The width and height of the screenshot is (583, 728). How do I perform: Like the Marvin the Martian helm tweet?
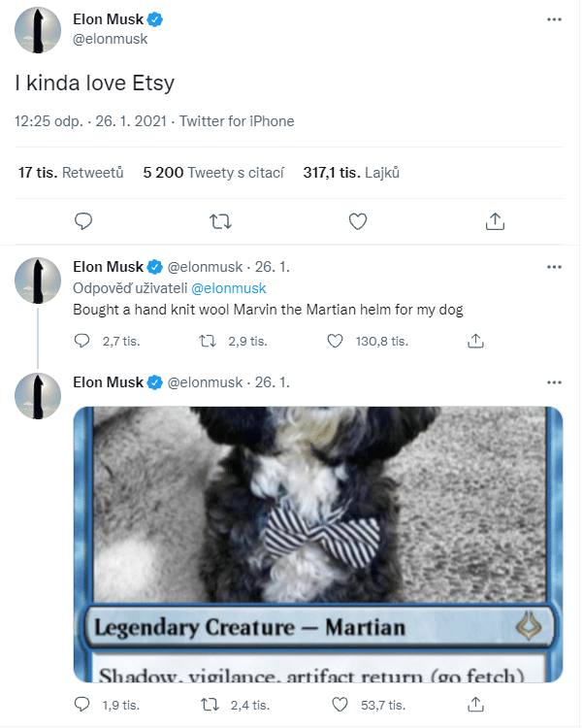(335, 341)
